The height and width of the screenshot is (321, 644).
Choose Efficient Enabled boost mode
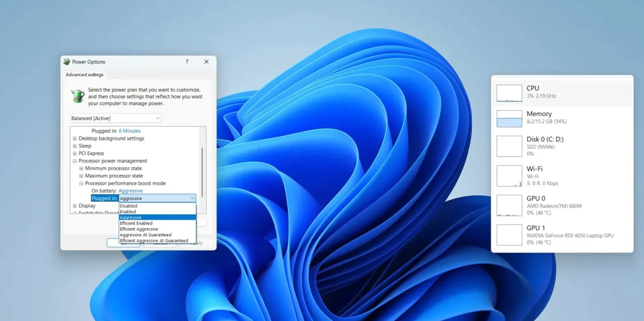tap(157, 223)
